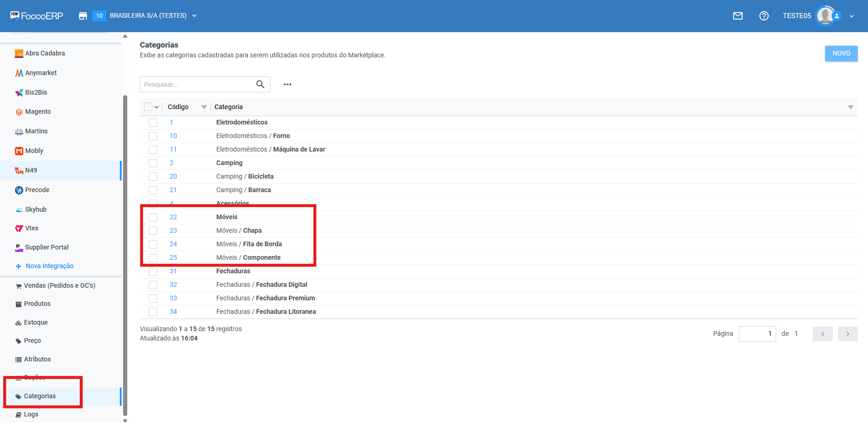
Task: Click the Código column filter icon
Action: (204, 107)
